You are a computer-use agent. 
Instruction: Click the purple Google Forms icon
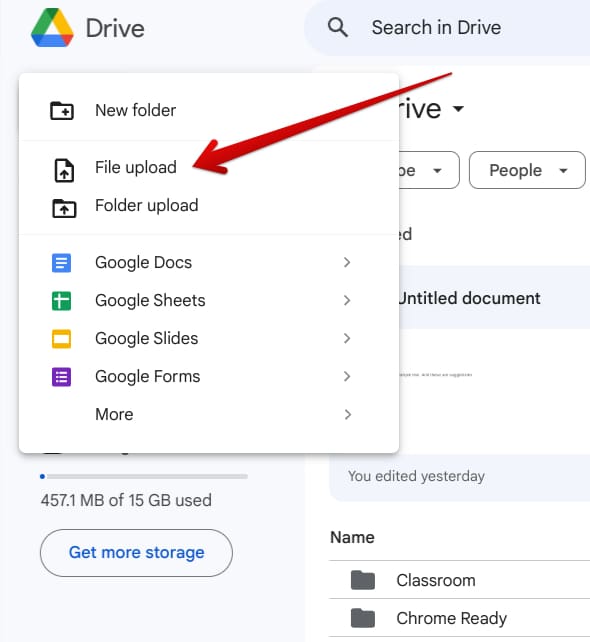[x=61, y=377]
